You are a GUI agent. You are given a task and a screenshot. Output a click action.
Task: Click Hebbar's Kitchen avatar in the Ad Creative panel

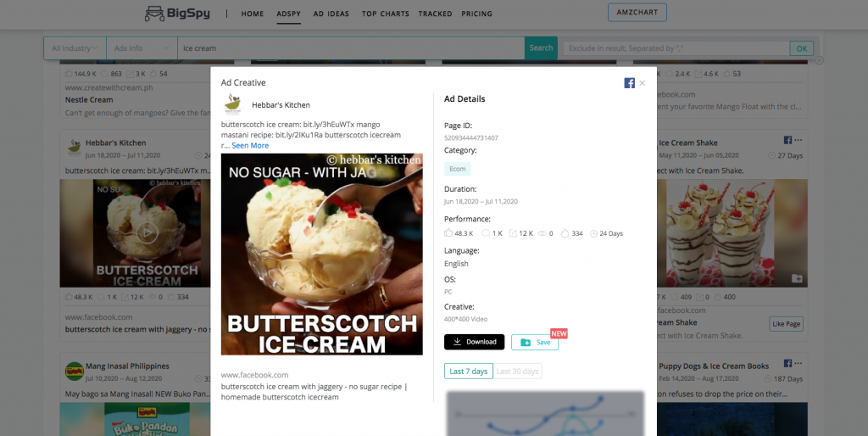[232, 104]
